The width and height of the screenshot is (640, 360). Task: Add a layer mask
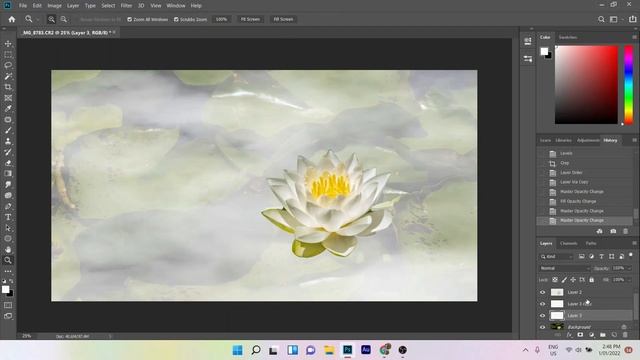click(x=580, y=335)
